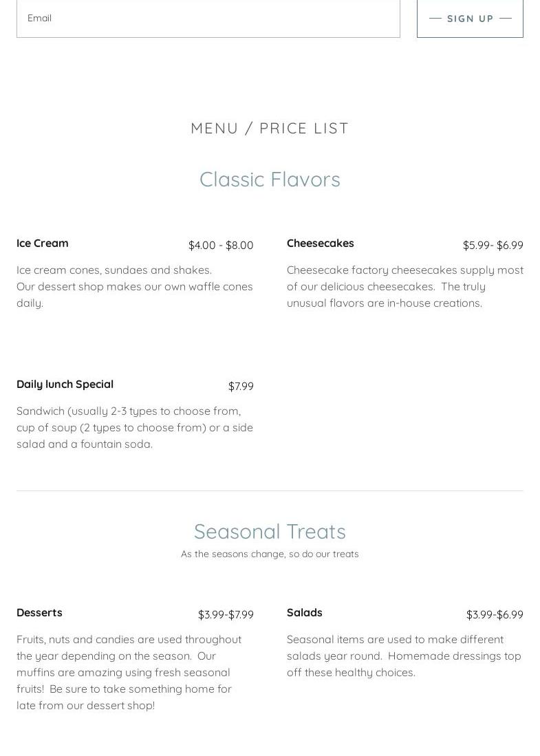Click the Salads item name

(305, 613)
